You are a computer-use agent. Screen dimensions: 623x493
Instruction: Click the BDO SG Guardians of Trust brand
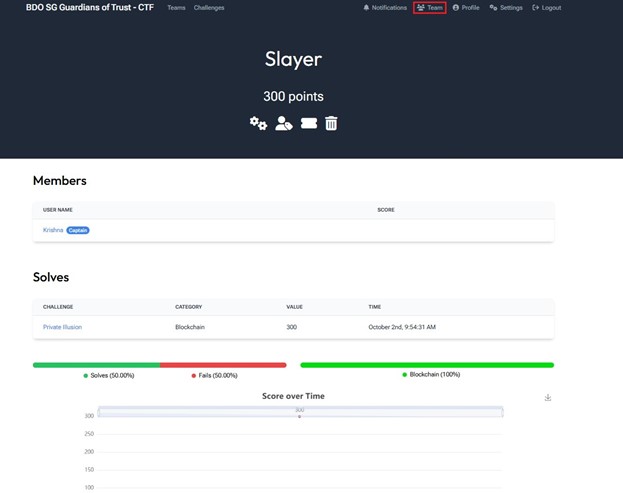(x=90, y=8)
